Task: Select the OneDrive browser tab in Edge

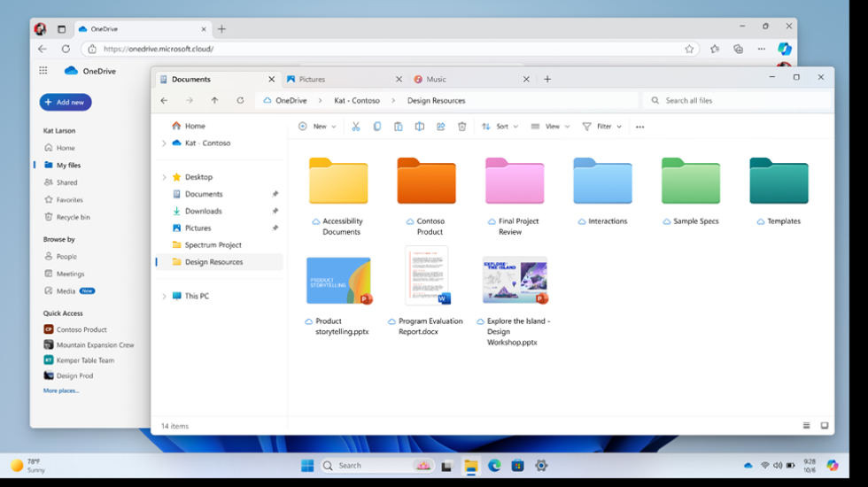Action: click(x=142, y=28)
